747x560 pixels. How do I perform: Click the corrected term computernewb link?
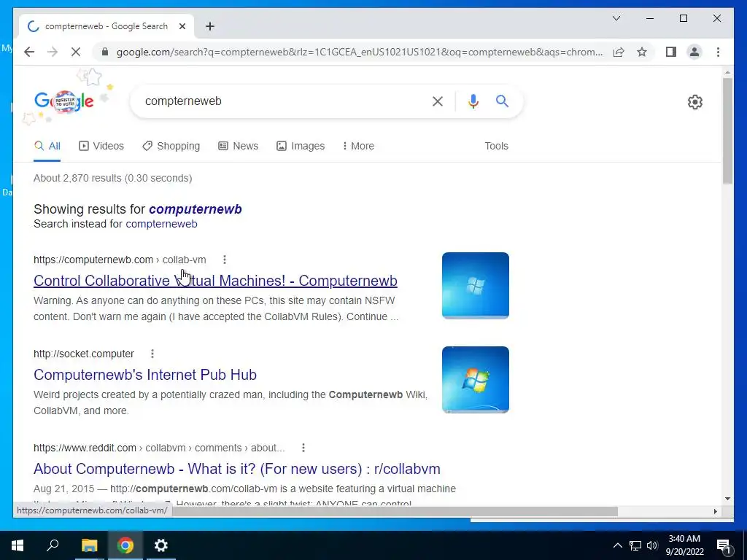click(196, 209)
